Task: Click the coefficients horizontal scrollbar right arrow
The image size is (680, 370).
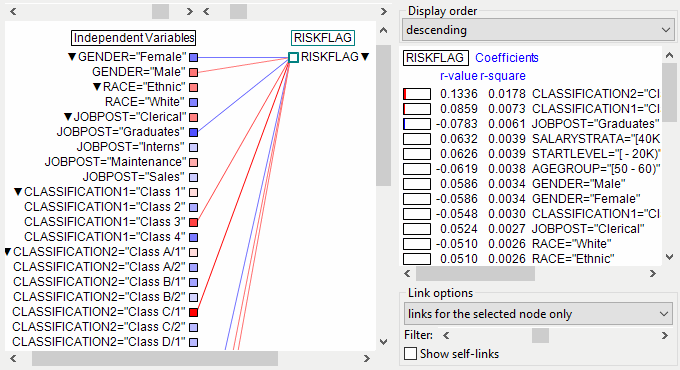Action: (653, 274)
